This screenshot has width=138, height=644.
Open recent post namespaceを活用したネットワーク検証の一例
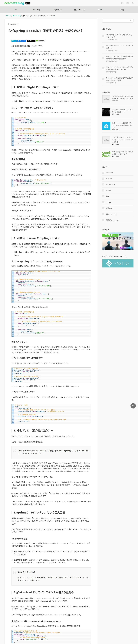(120, 47)
